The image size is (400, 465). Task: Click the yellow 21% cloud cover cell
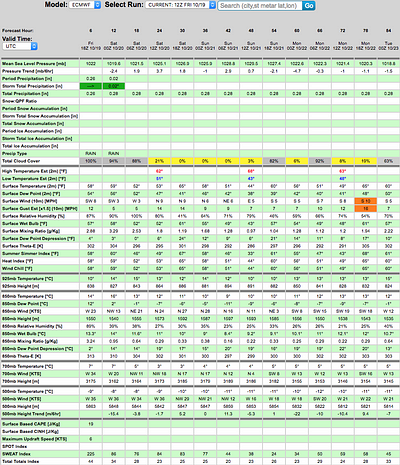(159, 161)
